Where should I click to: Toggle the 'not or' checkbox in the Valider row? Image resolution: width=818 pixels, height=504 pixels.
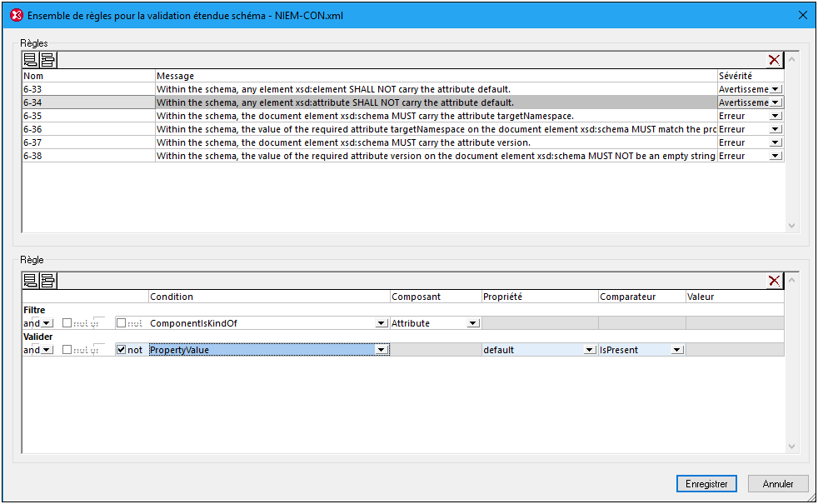[x=67, y=350]
